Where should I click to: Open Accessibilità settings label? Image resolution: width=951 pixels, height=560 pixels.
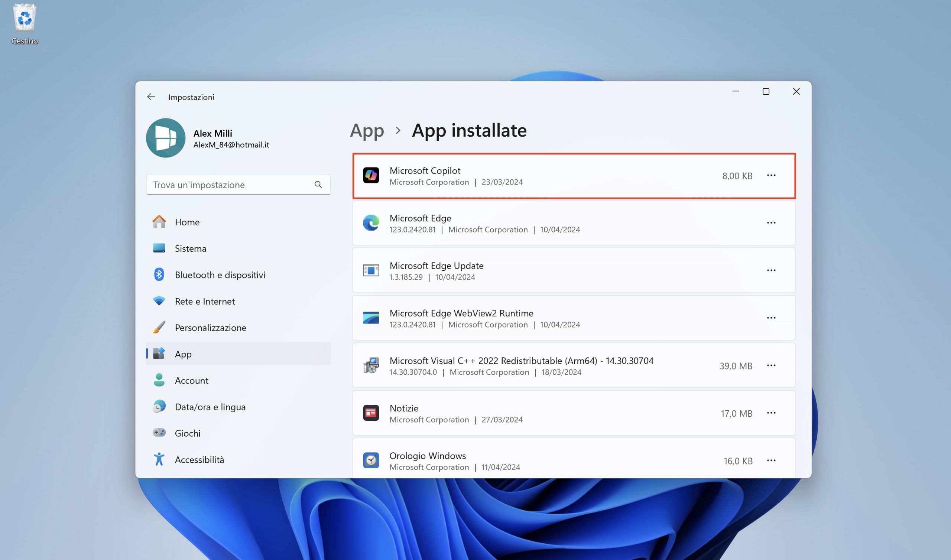[x=199, y=460]
